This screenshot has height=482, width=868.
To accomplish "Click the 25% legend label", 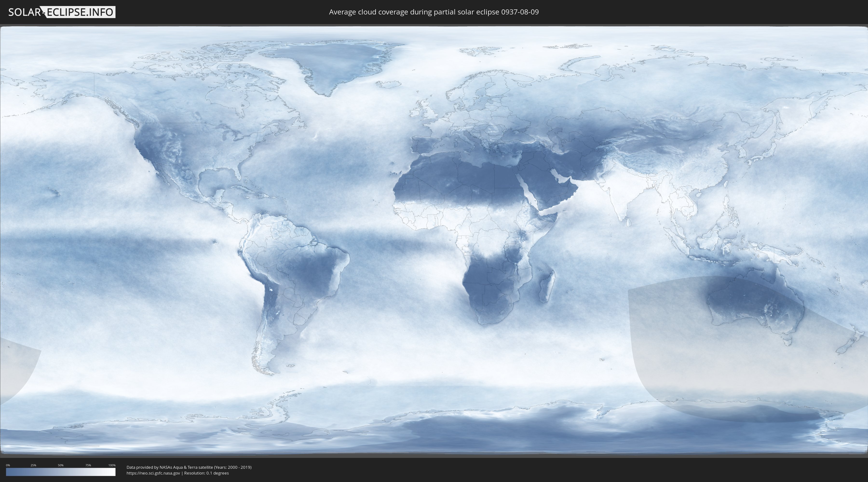I will coord(33,465).
